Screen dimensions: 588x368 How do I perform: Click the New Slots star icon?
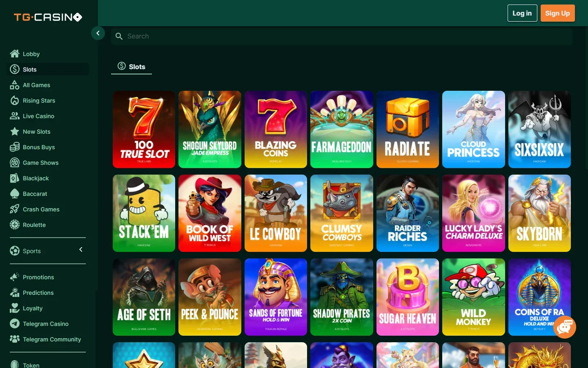15,131
